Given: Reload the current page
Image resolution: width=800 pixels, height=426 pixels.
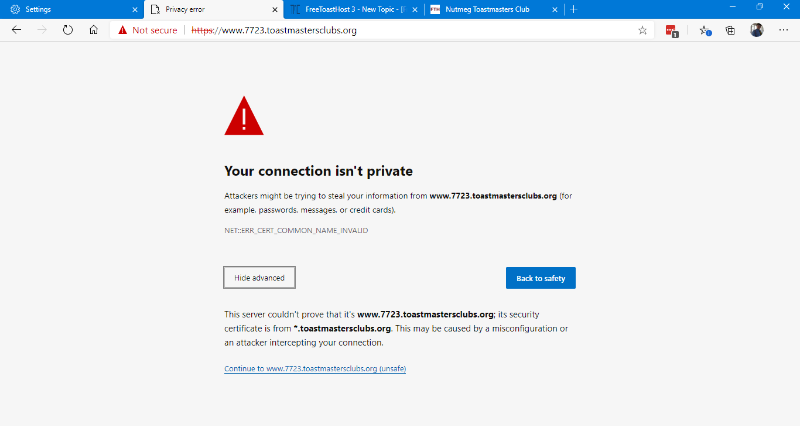Looking at the screenshot, I should tap(68, 30).
